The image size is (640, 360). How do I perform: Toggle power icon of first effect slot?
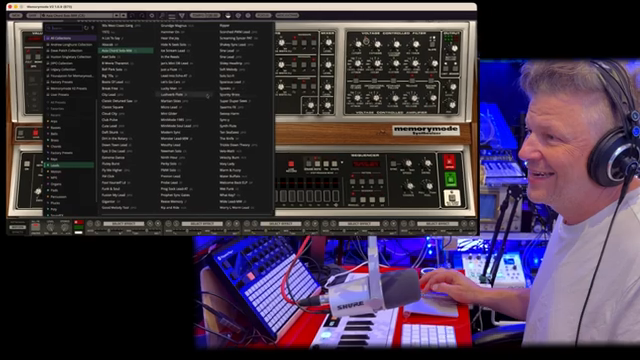90,224
